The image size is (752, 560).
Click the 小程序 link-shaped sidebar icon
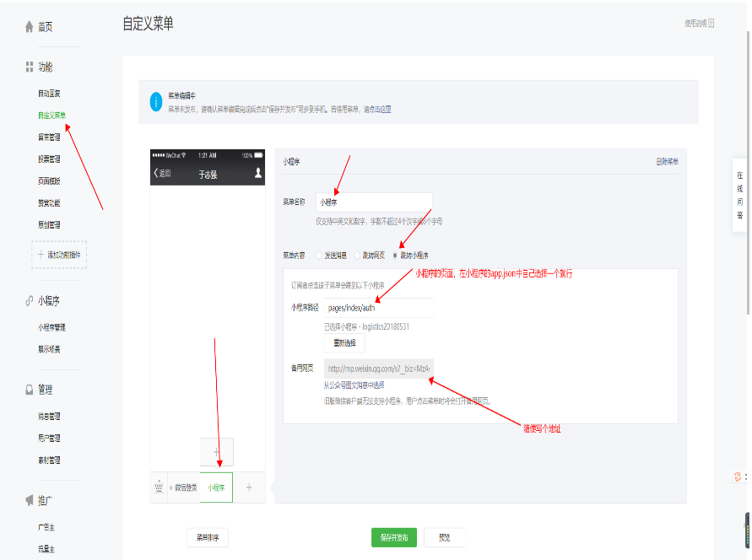click(30, 301)
